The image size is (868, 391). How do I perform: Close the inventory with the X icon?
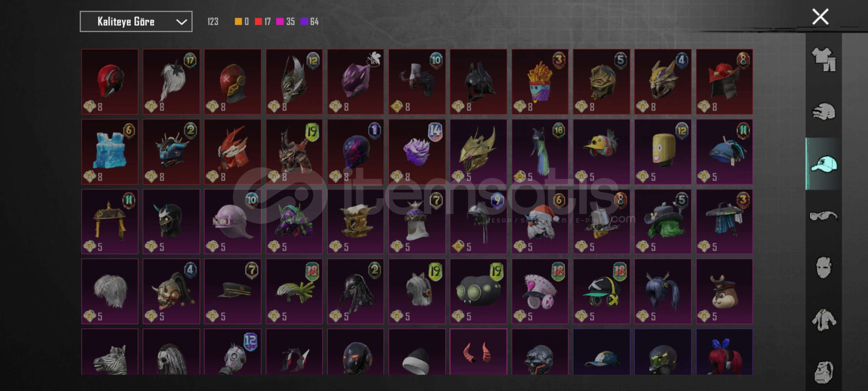tap(820, 17)
